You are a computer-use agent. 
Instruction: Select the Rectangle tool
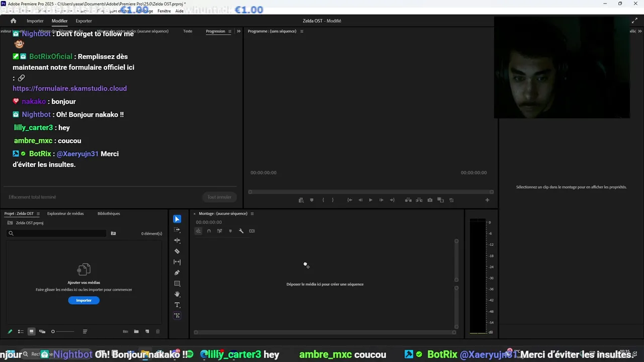tap(177, 284)
